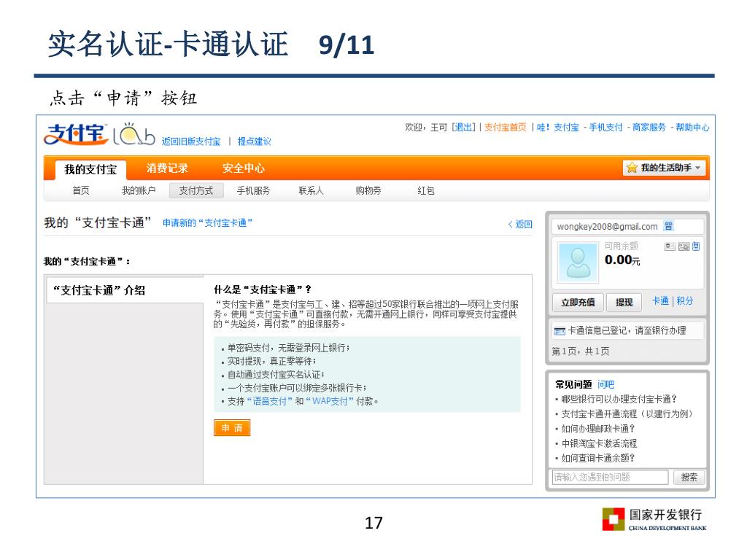Click the 卡通信息已登记，请至银行办理 notice
The width and height of the screenshot is (747, 560).
tap(627, 330)
